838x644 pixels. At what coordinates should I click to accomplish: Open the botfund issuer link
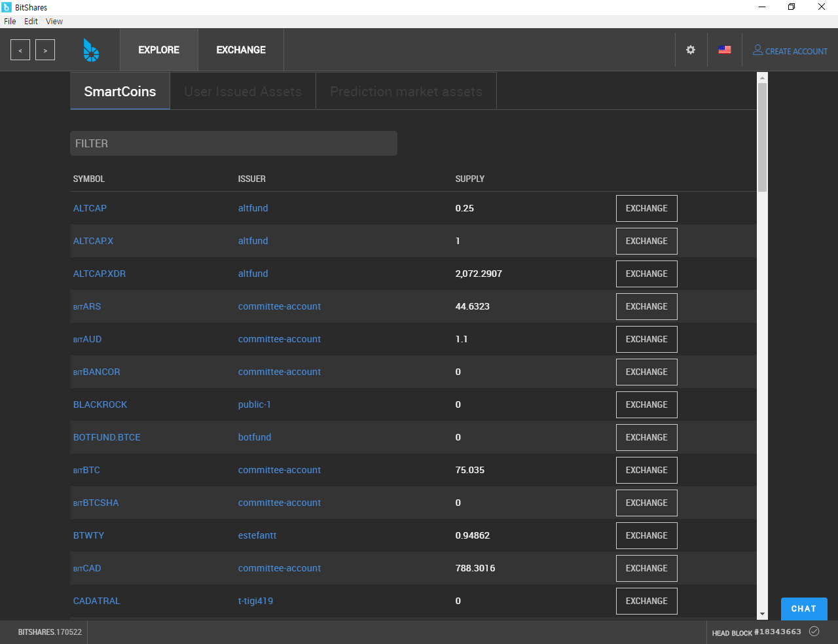tap(255, 437)
